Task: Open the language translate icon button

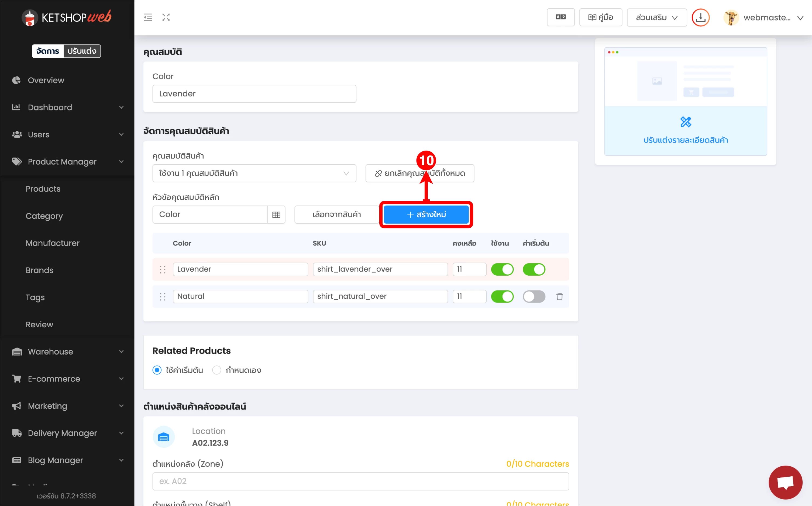Action: tap(560, 17)
